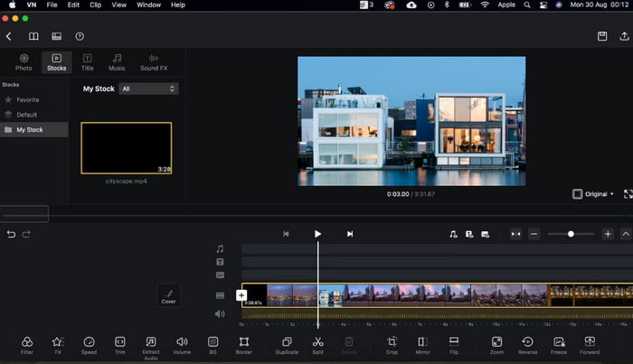
Task: Click the Forward tool
Action: [x=590, y=345]
